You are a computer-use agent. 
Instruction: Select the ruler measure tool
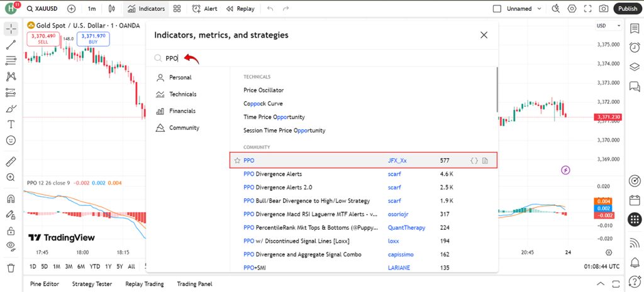coord(11,161)
